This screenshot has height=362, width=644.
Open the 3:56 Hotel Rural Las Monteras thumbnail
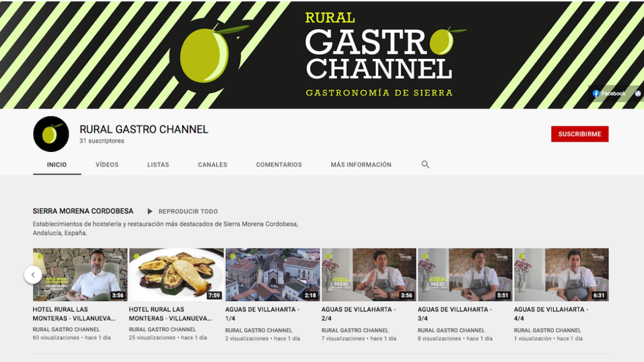pos(80,274)
